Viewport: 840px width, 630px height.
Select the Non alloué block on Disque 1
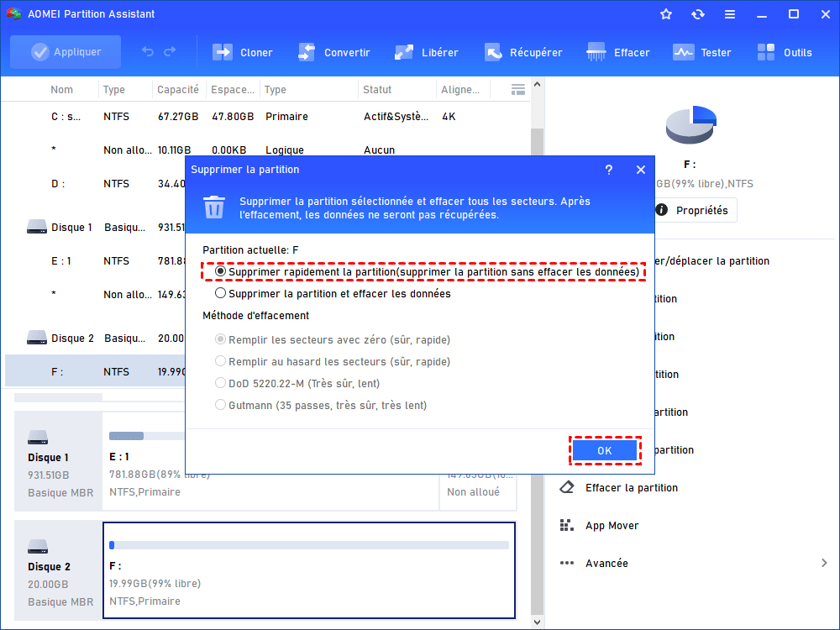[478, 491]
